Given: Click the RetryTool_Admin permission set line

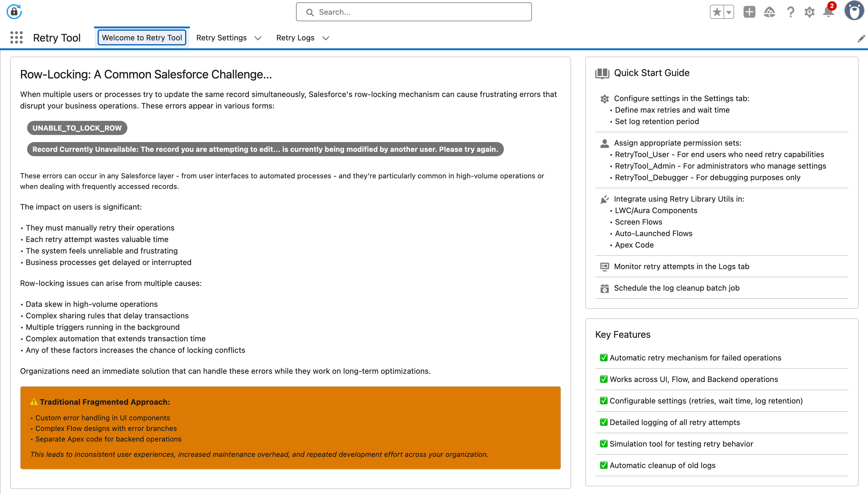Looking at the screenshot, I should click(x=720, y=166).
